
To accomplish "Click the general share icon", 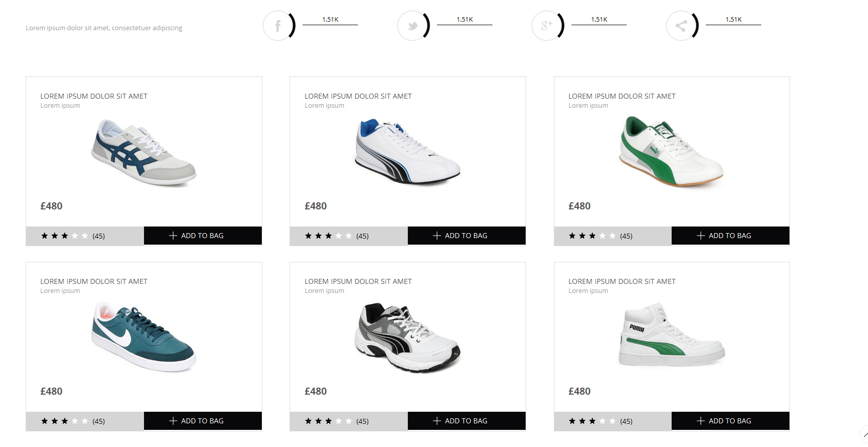I will tap(681, 26).
